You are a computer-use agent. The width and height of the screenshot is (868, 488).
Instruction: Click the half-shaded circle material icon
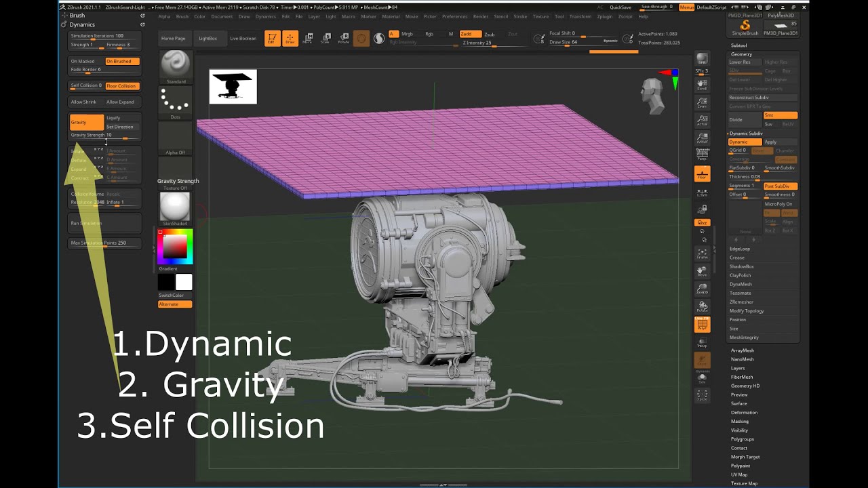[379, 39]
